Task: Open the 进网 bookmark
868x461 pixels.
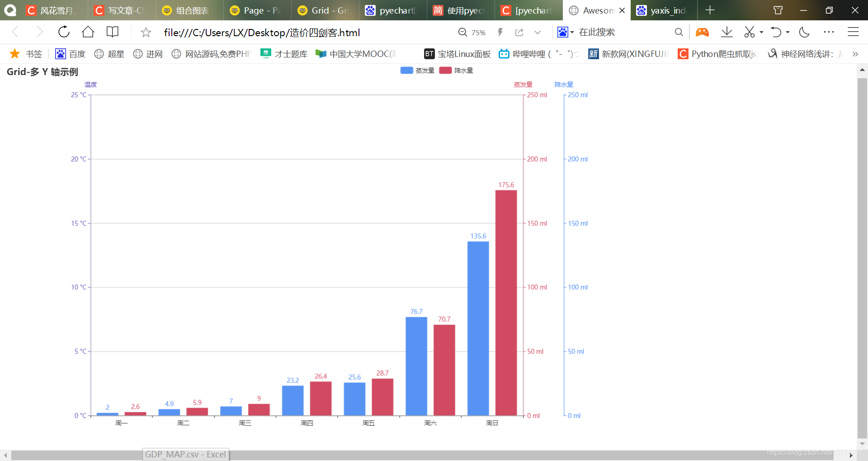Action: pyautogui.click(x=148, y=54)
